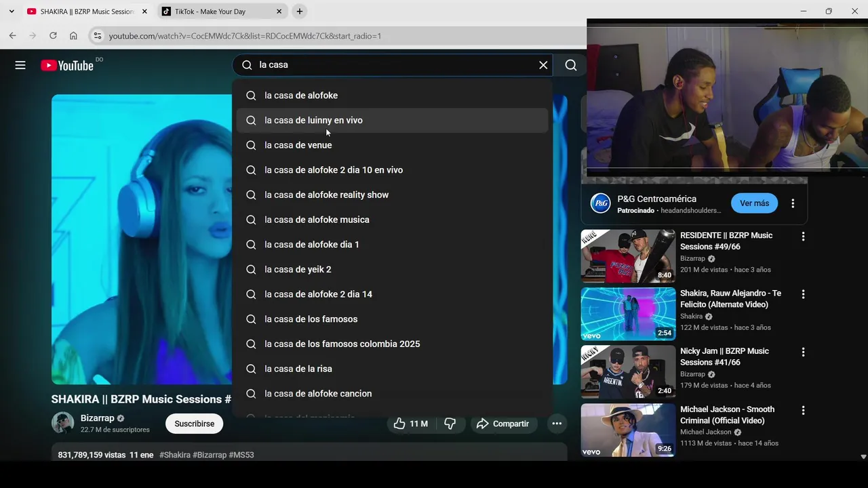
Task: Run search with the magnifier button
Action: pyautogui.click(x=571, y=65)
